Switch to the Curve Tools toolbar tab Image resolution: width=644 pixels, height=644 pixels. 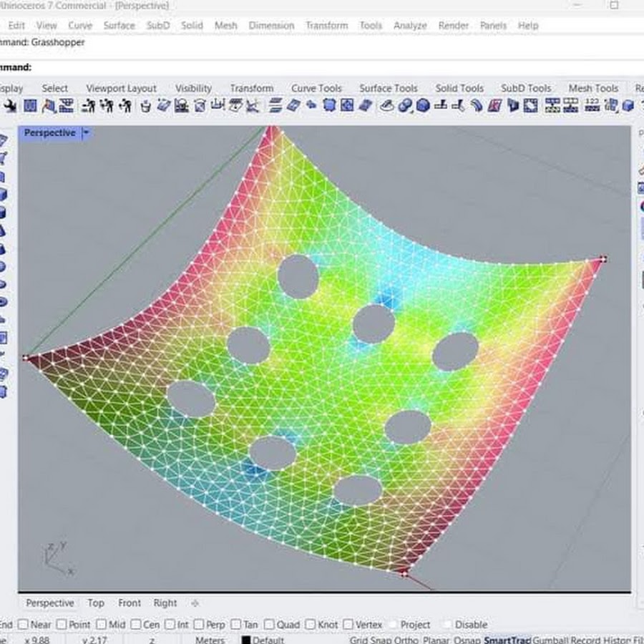coord(316,88)
